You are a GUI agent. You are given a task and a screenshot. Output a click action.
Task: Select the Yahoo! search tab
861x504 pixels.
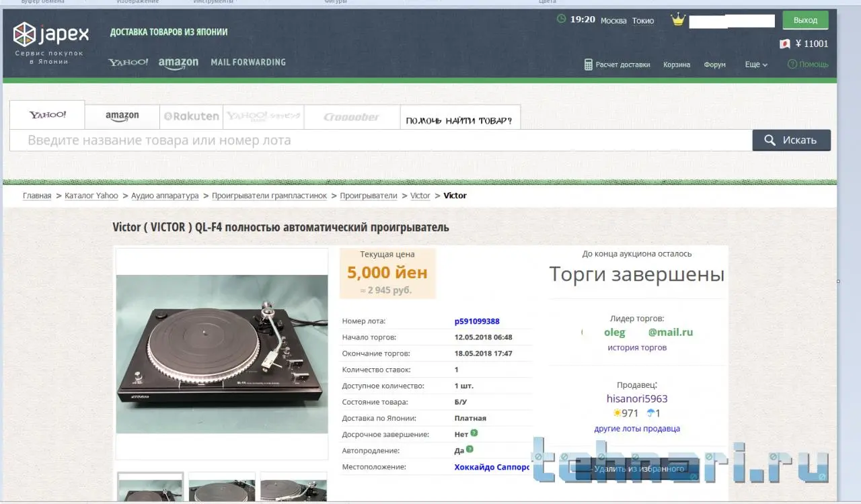[x=47, y=115]
